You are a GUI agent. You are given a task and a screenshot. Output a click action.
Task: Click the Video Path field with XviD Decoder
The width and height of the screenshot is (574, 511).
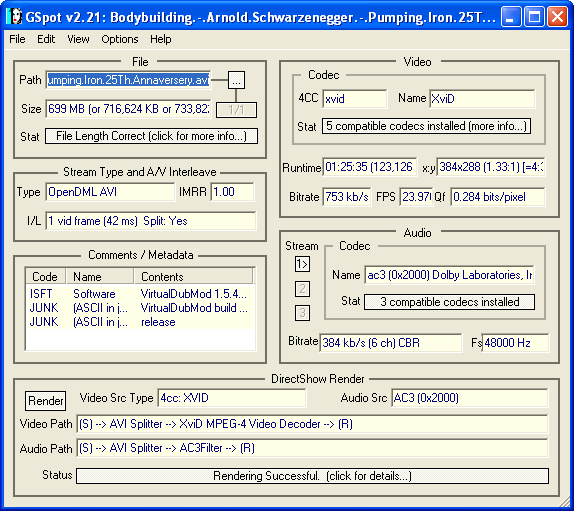(x=312, y=424)
